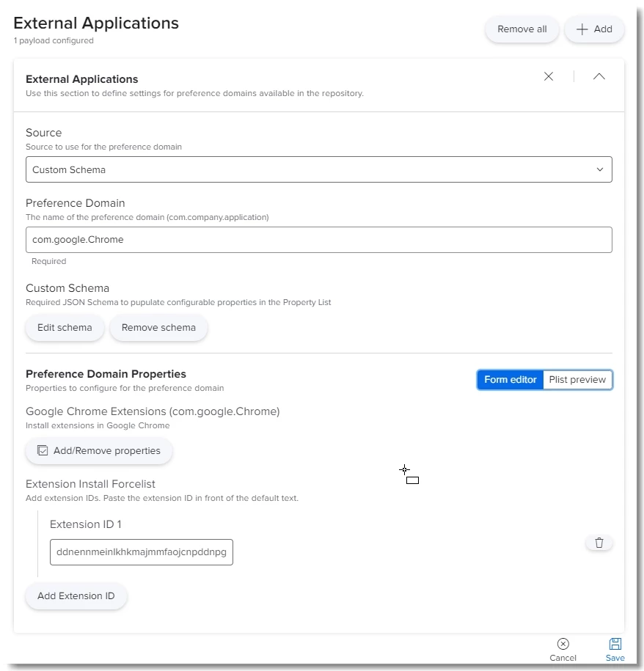Open the Source dropdown showing Custom Schema

(319, 169)
